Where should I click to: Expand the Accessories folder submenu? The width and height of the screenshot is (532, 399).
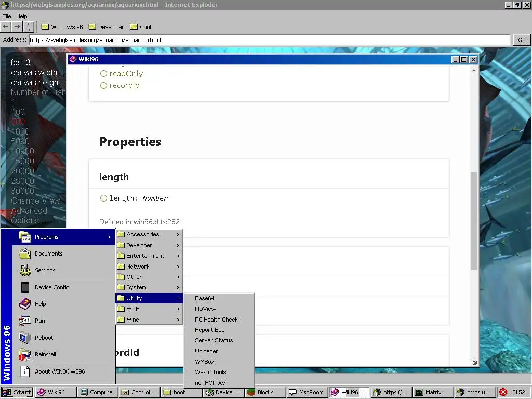(x=149, y=234)
